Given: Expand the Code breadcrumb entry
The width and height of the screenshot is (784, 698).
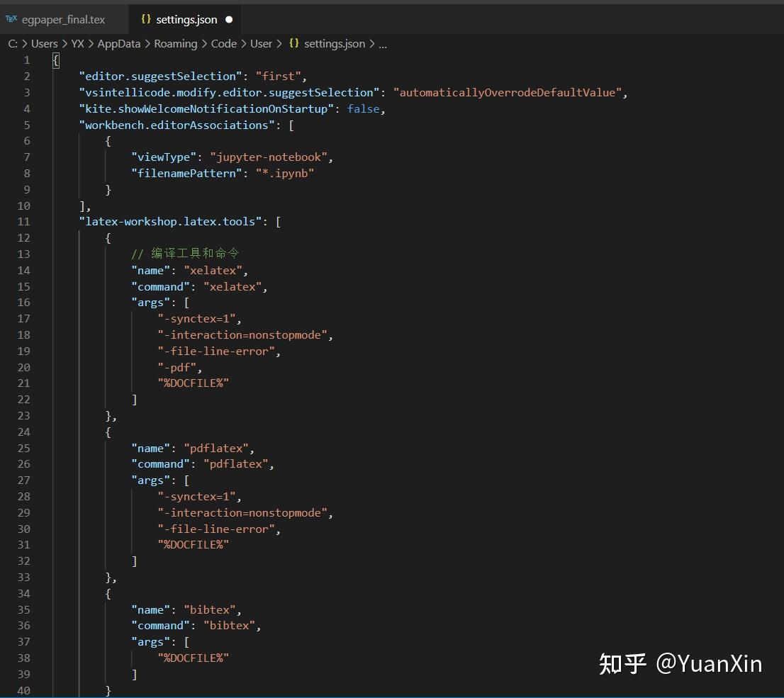Looking at the screenshot, I should [x=223, y=43].
